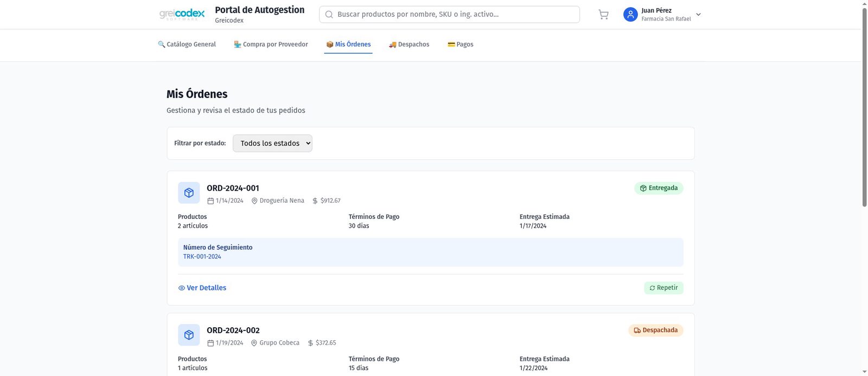The height and width of the screenshot is (376, 868).
Task: Open the shopping cart
Action: (603, 15)
